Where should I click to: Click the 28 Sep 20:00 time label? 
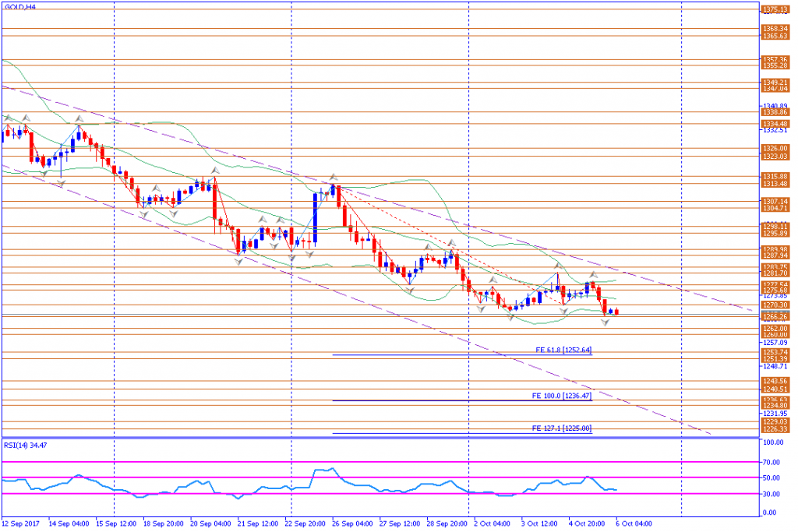click(447, 524)
